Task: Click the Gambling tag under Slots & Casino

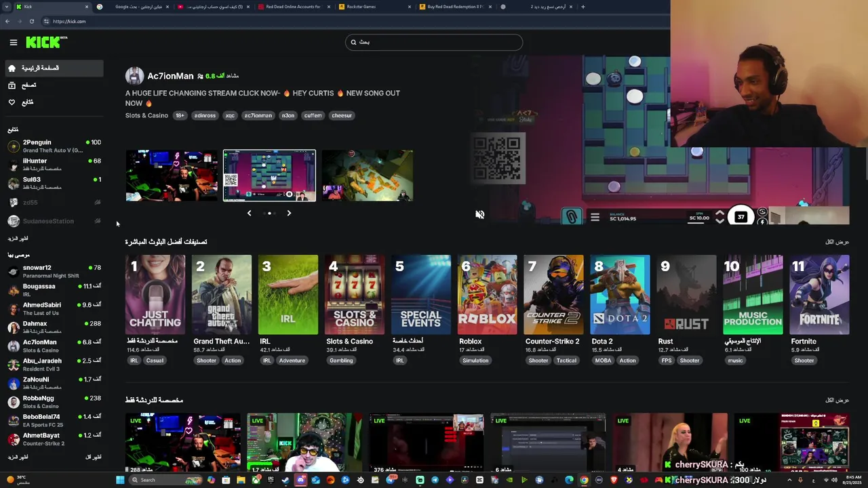Action: tap(341, 361)
